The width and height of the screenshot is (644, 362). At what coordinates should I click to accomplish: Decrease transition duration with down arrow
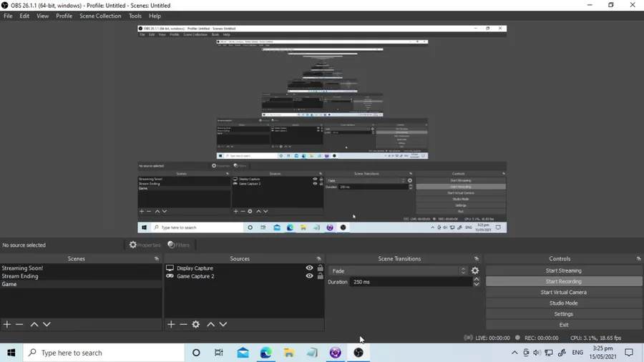coord(477,284)
